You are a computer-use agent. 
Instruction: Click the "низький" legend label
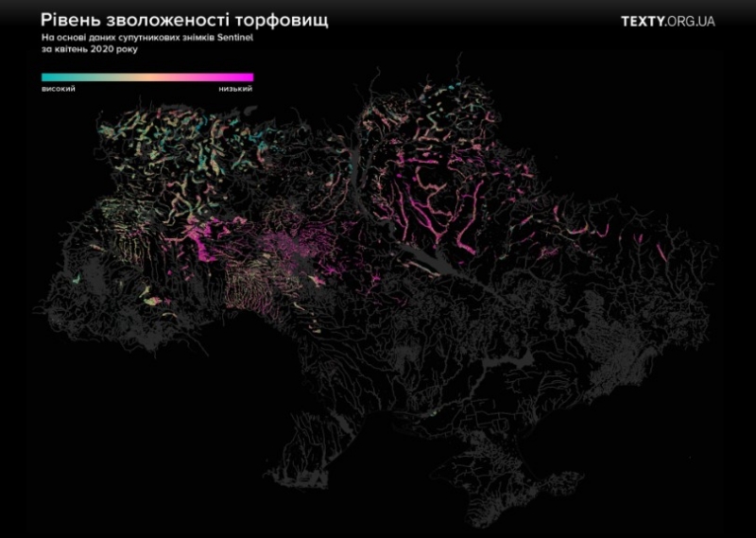pyautogui.click(x=235, y=89)
